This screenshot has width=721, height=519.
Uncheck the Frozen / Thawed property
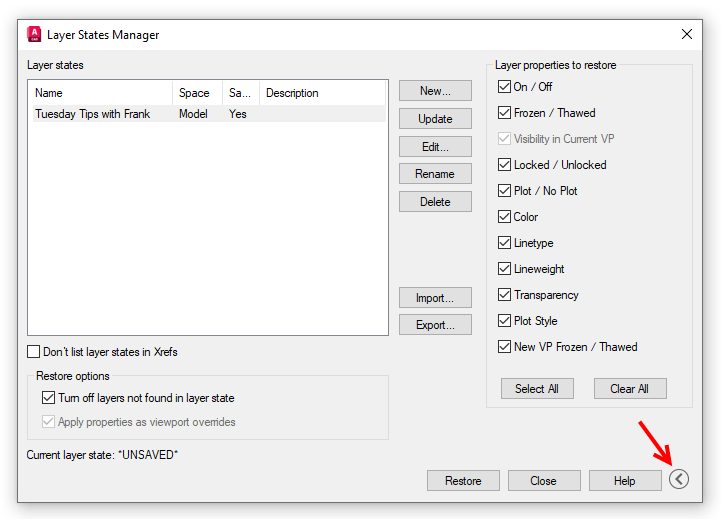pyautogui.click(x=505, y=113)
